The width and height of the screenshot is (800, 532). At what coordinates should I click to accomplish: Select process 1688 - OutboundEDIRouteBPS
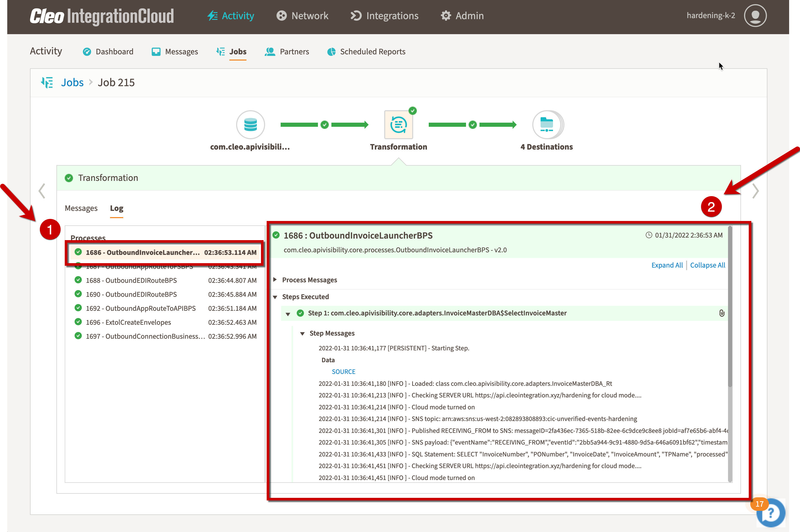[165, 280]
